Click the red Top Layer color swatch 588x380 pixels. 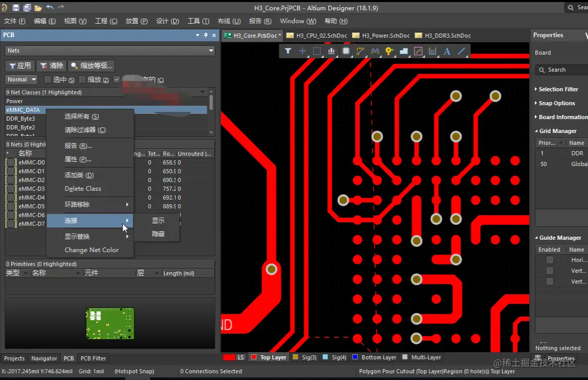pos(253,357)
